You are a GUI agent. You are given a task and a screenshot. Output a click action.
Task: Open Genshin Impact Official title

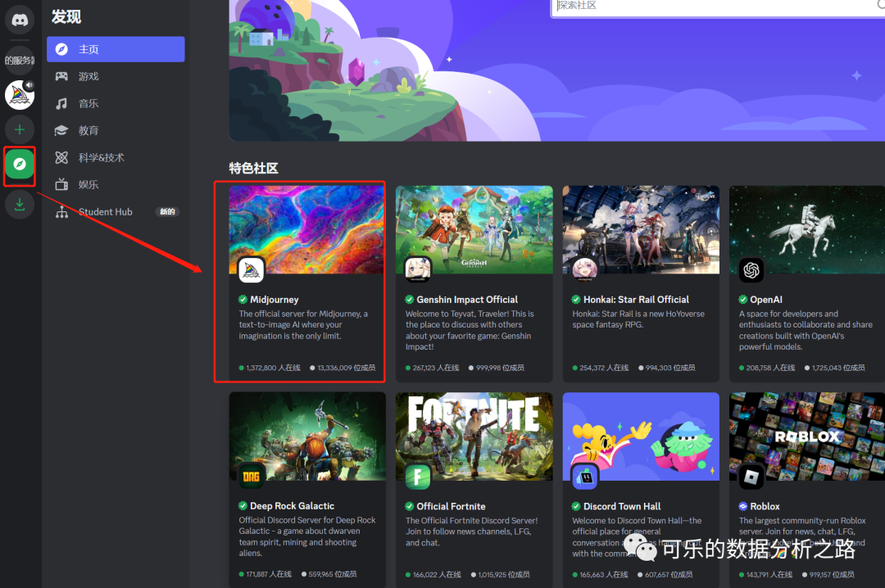(467, 300)
